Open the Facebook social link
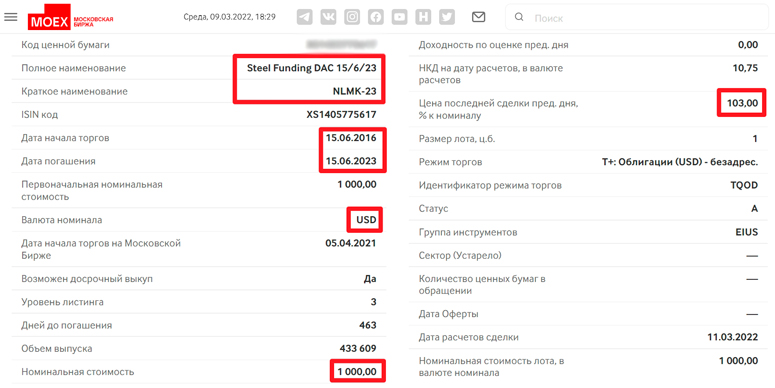 coord(376,17)
